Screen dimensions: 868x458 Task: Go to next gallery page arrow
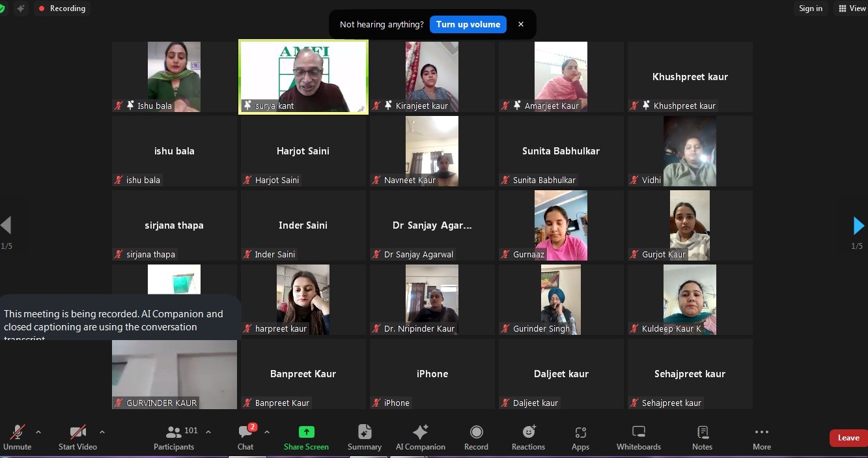858,226
